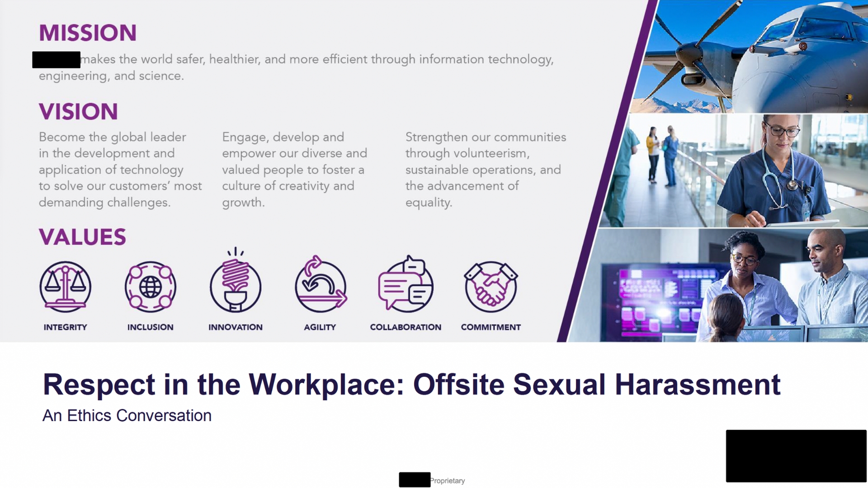
Task: Click the vision paragraph about volunteerism
Action: [485, 169]
